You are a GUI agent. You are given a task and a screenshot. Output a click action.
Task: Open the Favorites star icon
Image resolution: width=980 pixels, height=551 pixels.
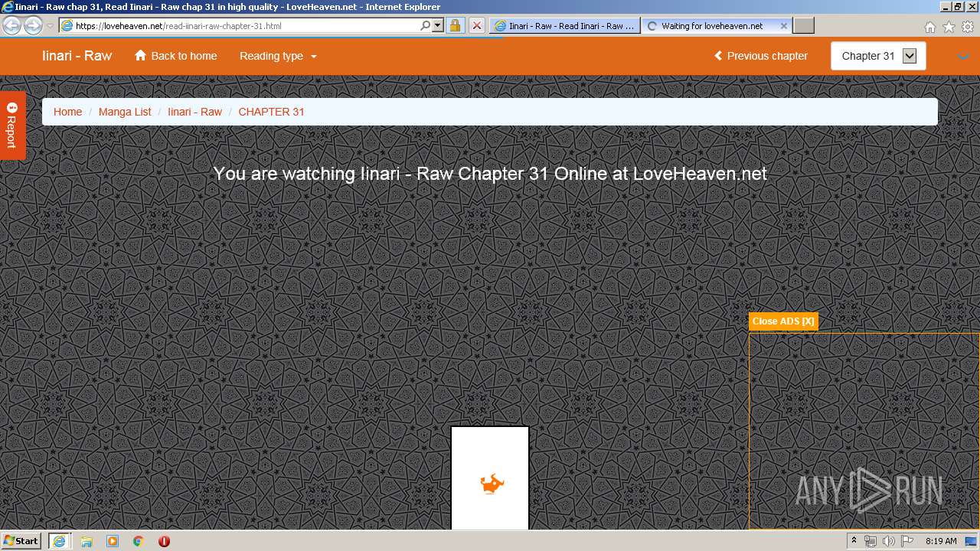tap(949, 27)
